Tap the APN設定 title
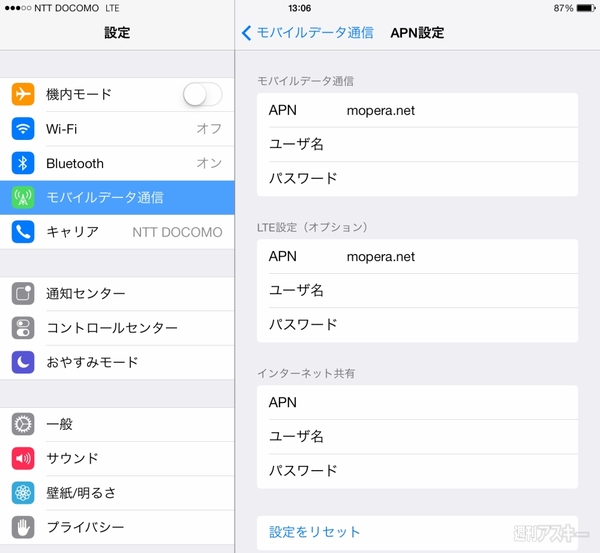Screen dimensions: 600x553 click(417, 33)
